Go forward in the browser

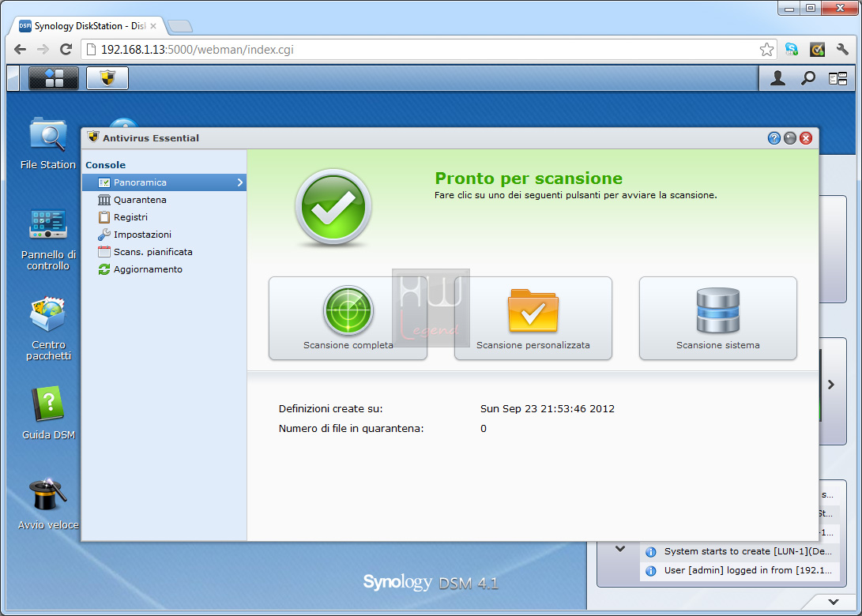pyautogui.click(x=43, y=50)
